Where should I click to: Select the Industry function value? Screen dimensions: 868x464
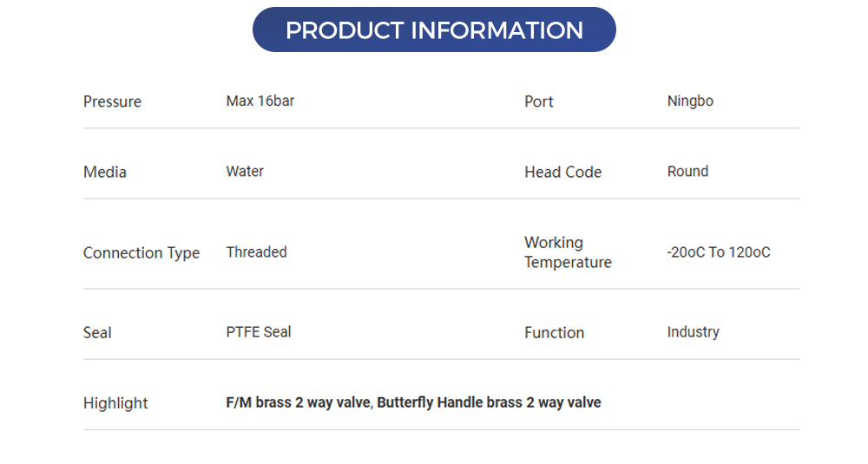click(693, 331)
